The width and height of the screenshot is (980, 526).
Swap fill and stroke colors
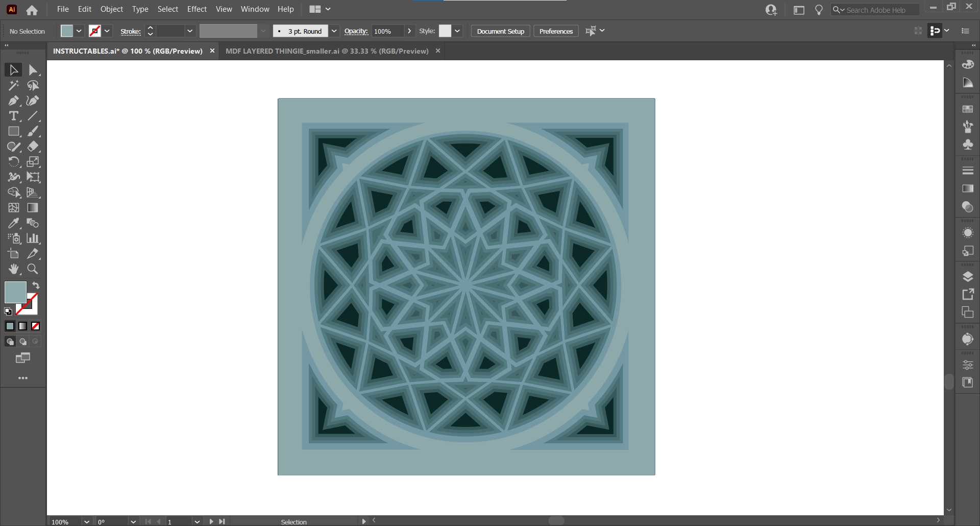pos(36,285)
